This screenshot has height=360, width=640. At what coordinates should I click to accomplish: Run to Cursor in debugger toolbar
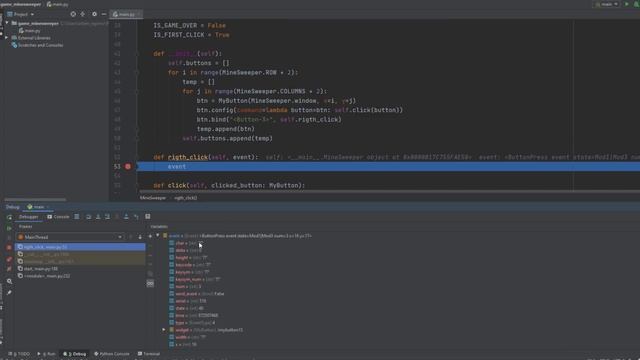tap(136, 217)
